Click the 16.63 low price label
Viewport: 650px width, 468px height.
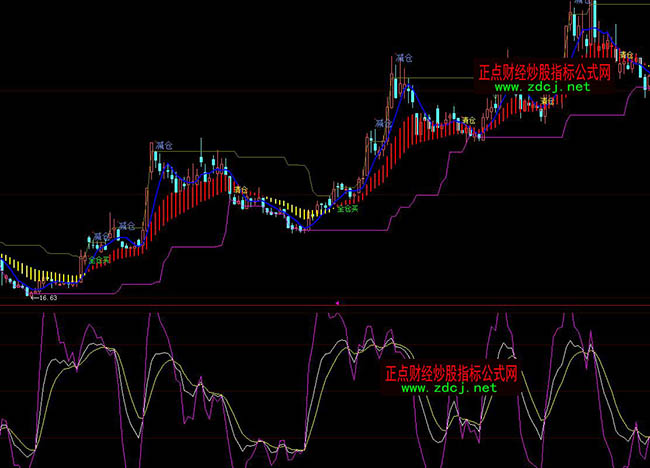tap(45, 297)
